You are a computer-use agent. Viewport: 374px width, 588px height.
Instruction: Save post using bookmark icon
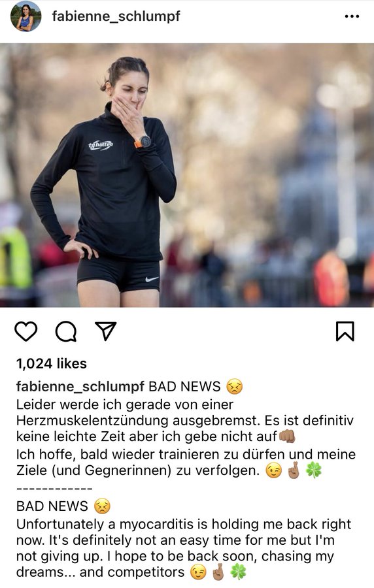tap(345, 331)
